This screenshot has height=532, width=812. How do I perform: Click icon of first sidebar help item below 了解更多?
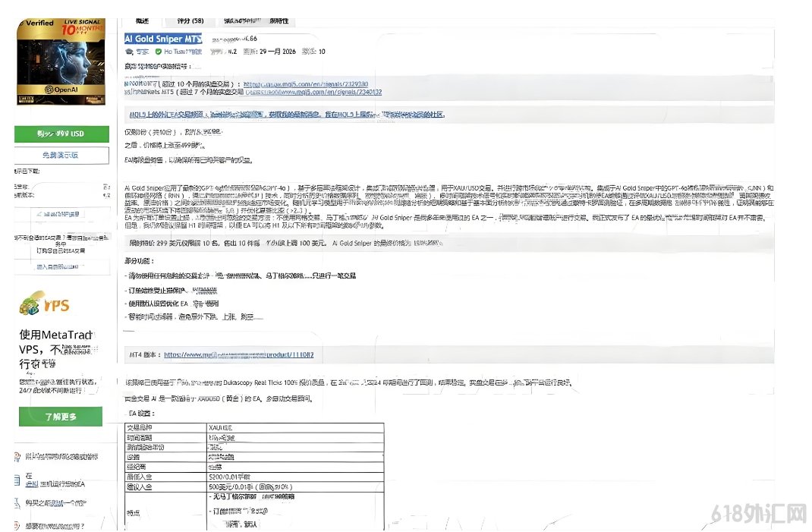(x=17, y=456)
